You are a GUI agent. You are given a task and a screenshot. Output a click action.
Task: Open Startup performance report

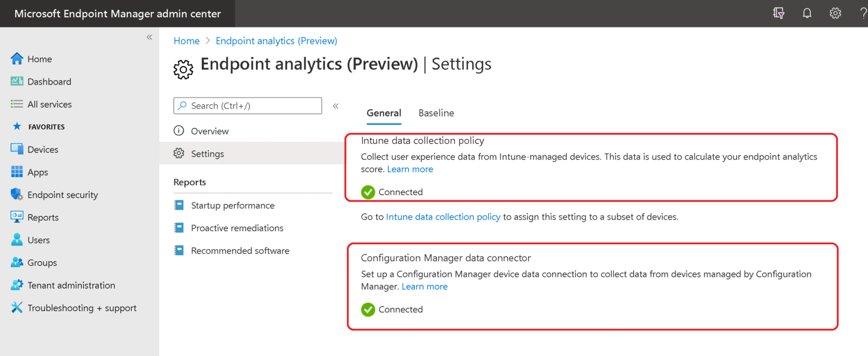233,206
